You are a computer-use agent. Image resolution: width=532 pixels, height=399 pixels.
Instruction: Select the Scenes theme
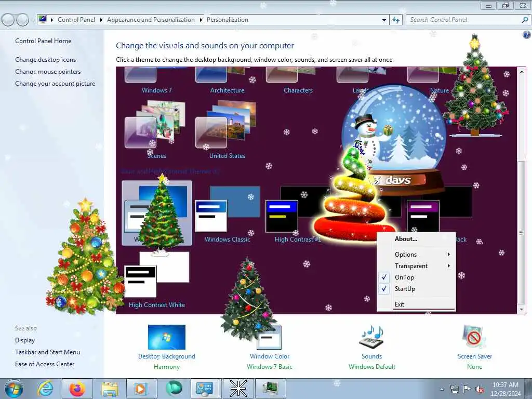pyautogui.click(x=156, y=129)
